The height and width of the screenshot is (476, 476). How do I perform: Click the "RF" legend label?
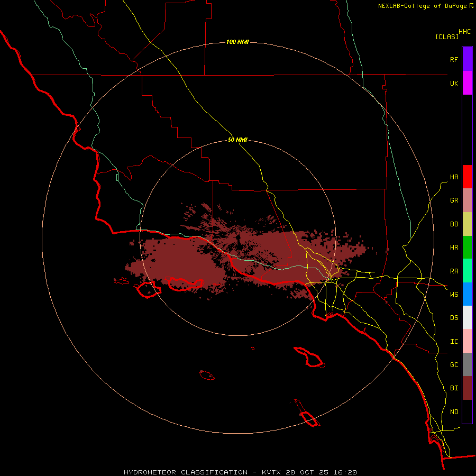[454, 59]
